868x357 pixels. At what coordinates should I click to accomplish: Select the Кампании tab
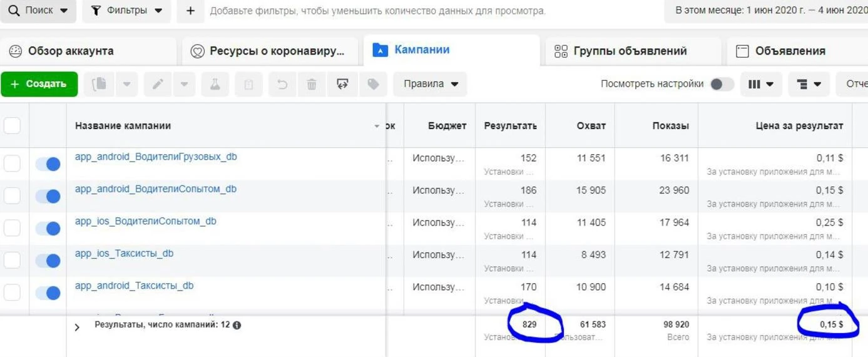pyautogui.click(x=451, y=50)
